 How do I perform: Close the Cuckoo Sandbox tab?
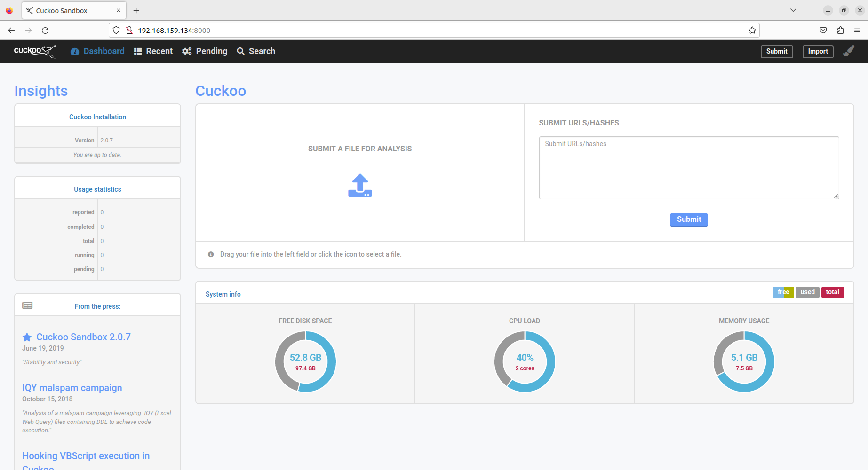(x=119, y=10)
